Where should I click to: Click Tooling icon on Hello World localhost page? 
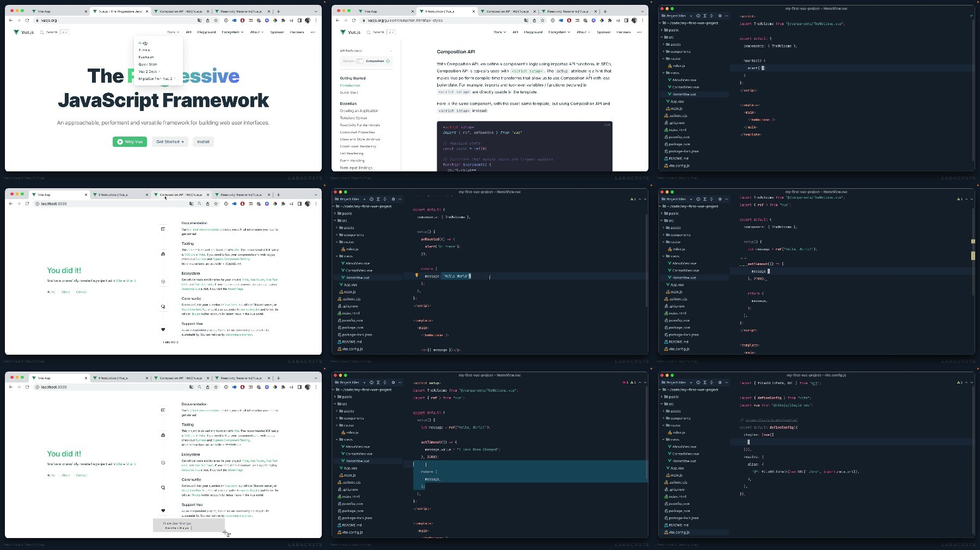pyautogui.click(x=163, y=254)
